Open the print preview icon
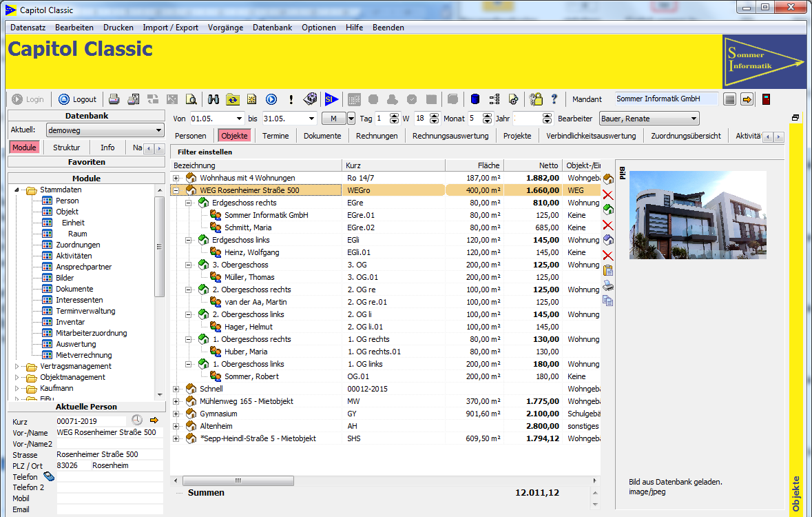 click(190, 99)
